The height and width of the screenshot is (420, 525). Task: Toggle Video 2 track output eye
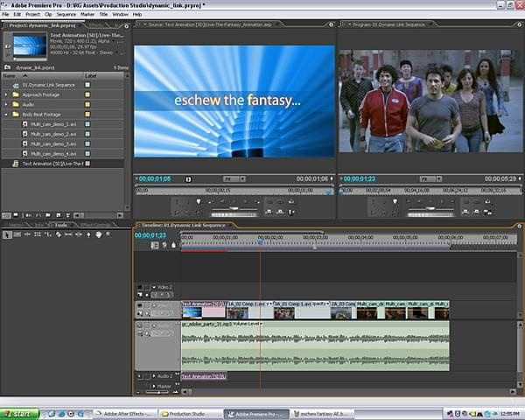point(140,287)
